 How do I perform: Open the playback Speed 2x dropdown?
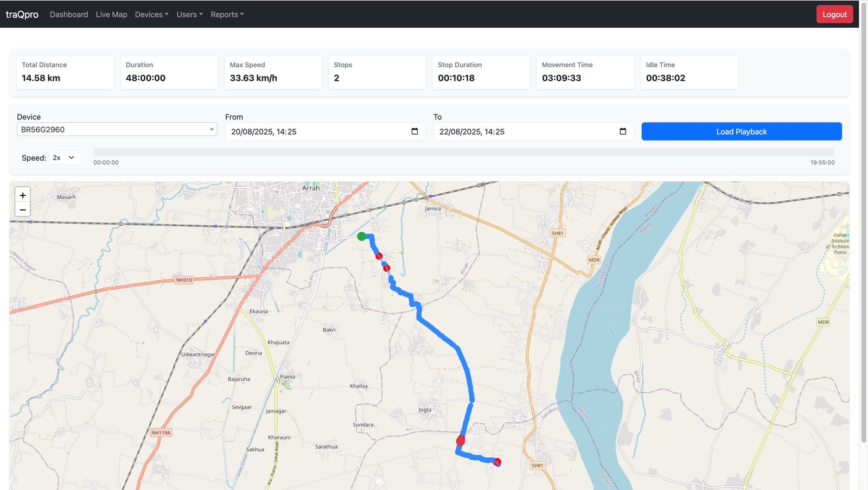coord(65,157)
